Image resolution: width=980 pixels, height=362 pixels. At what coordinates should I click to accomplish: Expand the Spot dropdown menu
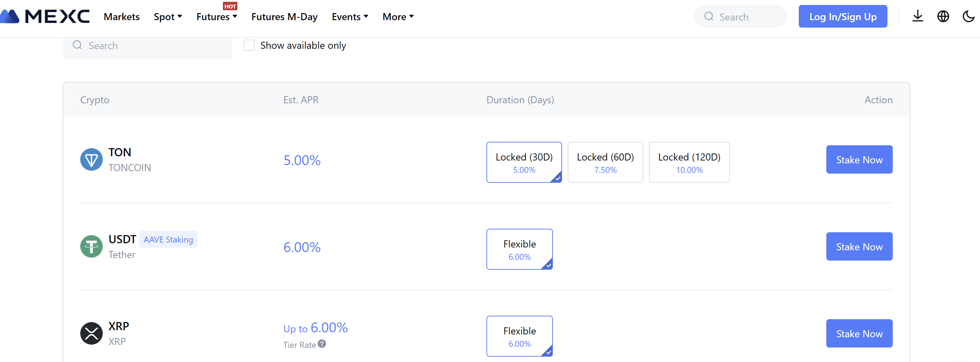[168, 17]
